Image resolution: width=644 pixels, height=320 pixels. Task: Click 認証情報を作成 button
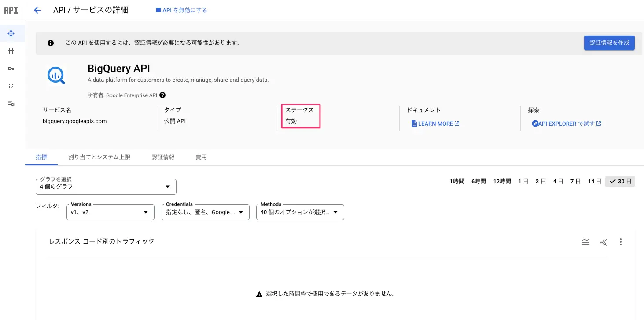609,43
